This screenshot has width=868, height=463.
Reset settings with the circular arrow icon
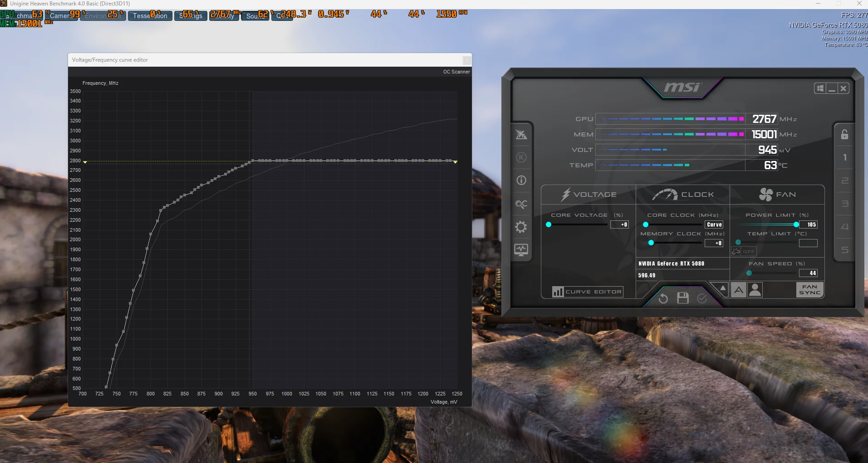(x=663, y=298)
